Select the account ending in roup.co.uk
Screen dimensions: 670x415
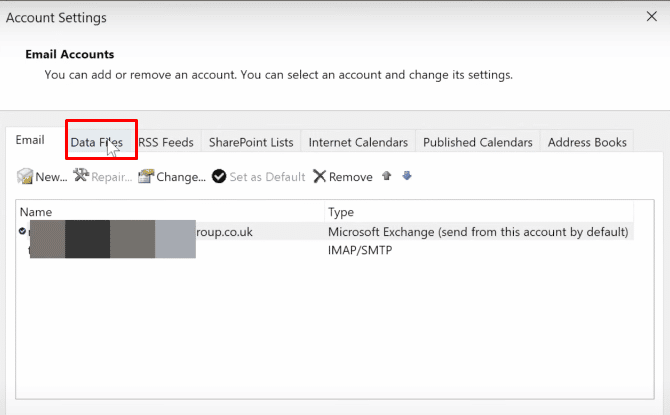325,232
